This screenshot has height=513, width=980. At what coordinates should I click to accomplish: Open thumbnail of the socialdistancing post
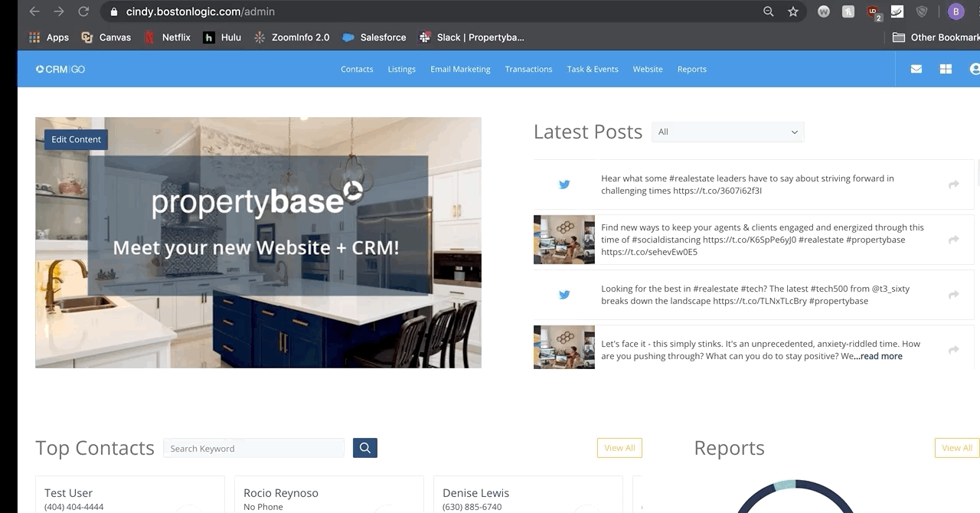click(564, 240)
